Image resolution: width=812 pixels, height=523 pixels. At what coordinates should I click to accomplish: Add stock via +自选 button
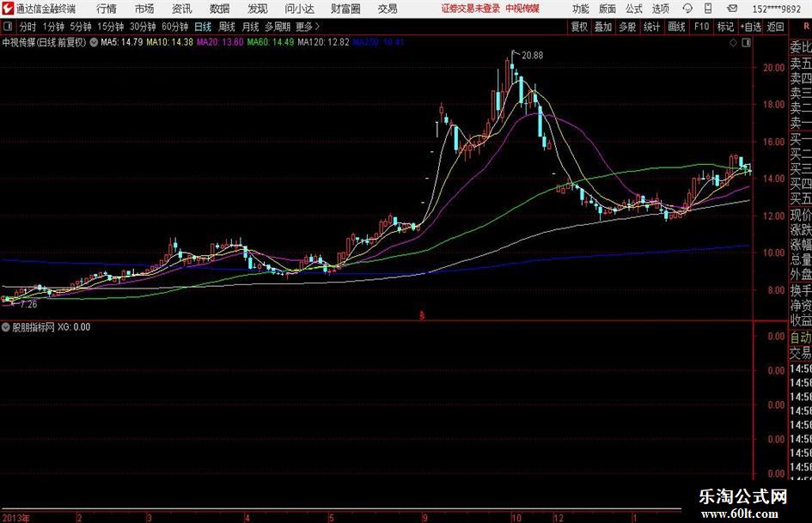(x=750, y=27)
